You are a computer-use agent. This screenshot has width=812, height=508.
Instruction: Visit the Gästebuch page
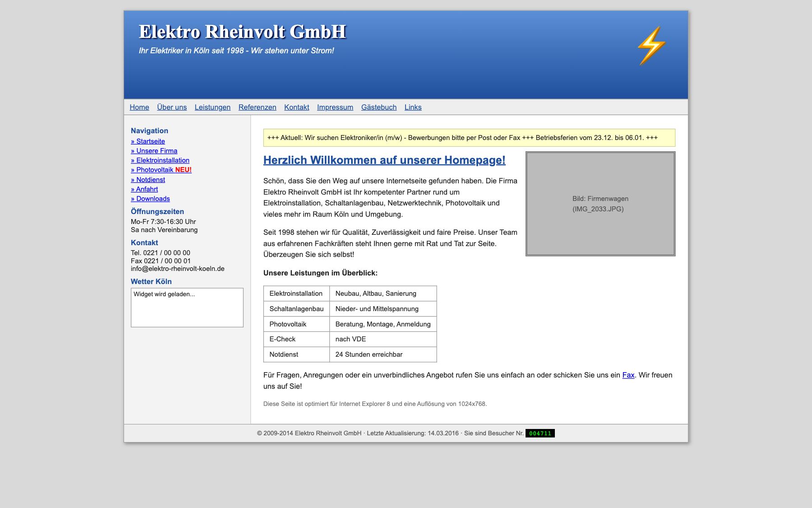click(x=379, y=107)
